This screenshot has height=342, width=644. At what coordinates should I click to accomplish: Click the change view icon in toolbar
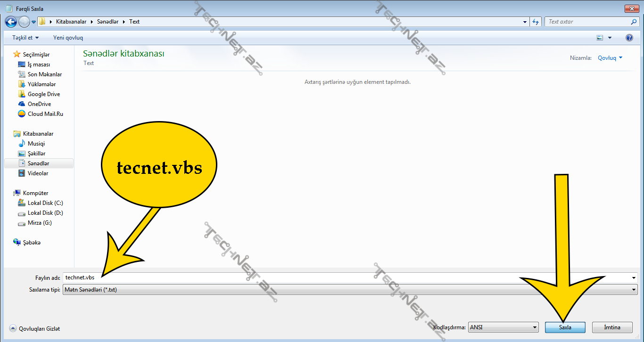tap(600, 38)
